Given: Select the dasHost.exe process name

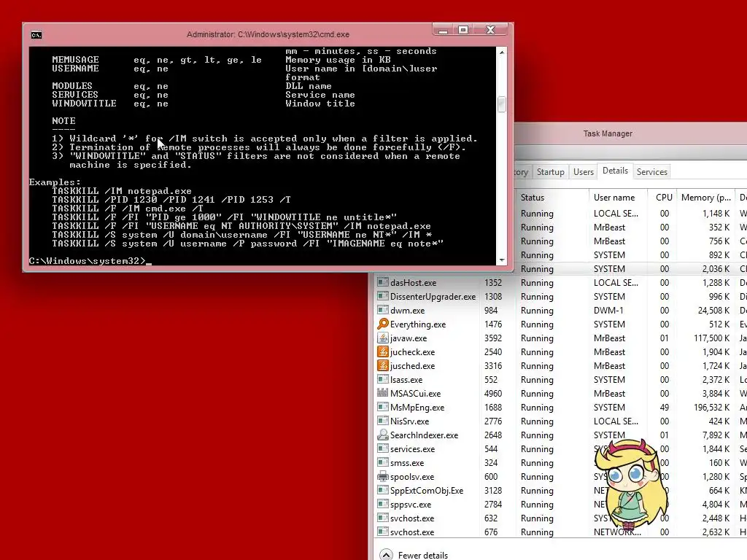Looking at the screenshot, I should point(413,283).
